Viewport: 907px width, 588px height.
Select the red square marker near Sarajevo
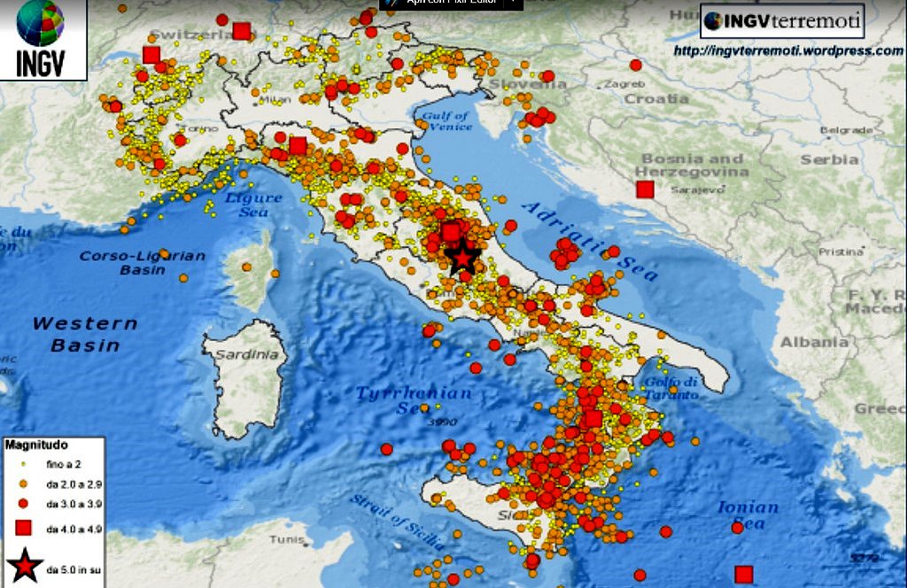[x=645, y=189]
